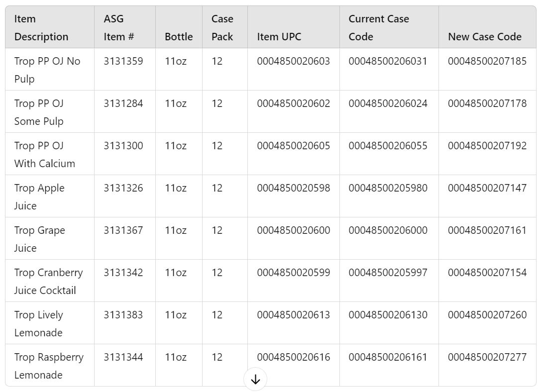
Task: Click ASG item number 3131284
Action: coord(123,103)
